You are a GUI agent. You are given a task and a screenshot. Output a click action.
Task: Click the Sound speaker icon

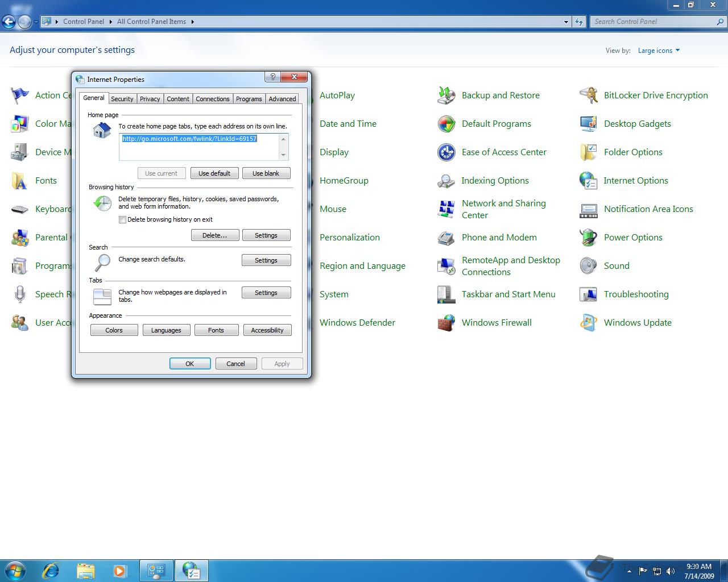coord(589,266)
